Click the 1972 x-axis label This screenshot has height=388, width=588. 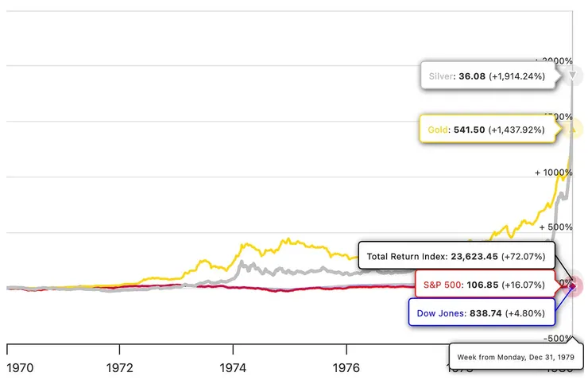click(x=119, y=368)
